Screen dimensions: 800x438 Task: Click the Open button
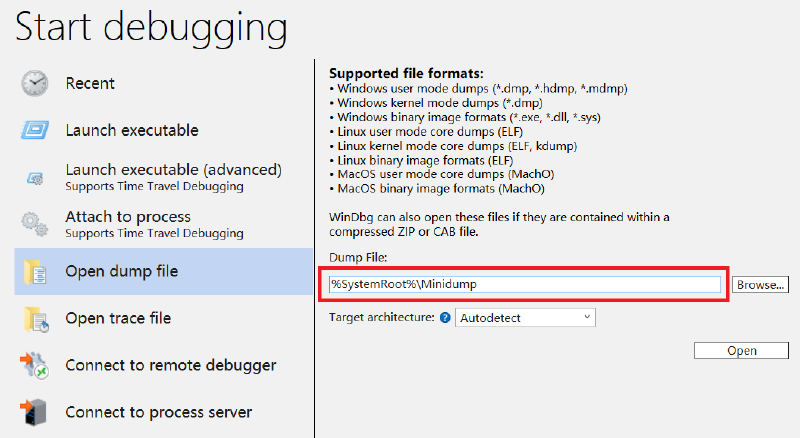click(x=741, y=351)
